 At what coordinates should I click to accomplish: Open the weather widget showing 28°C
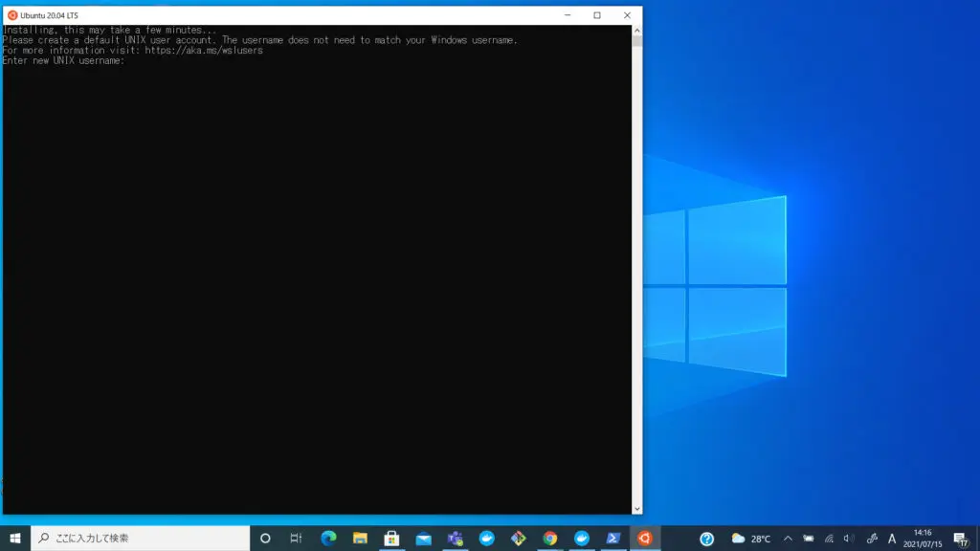pos(750,539)
